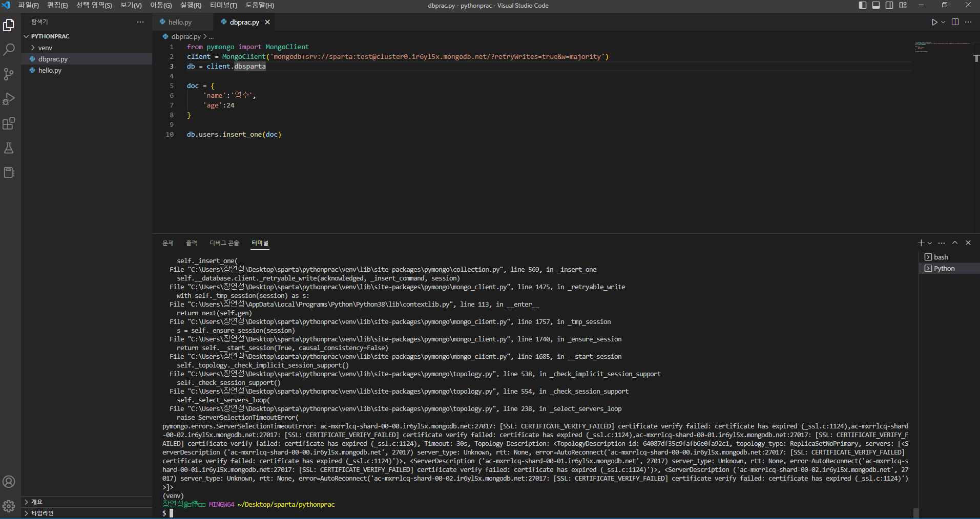Switch to the 문제 problems panel tab

coord(168,243)
